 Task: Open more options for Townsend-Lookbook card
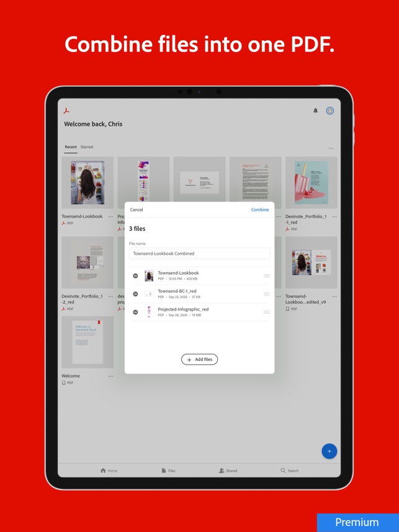pyautogui.click(x=110, y=217)
